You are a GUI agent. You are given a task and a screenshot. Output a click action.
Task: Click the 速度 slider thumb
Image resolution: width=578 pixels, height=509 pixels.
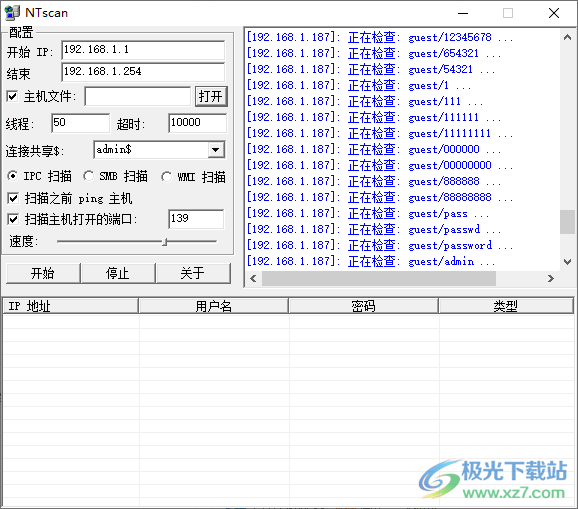[x=165, y=242]
